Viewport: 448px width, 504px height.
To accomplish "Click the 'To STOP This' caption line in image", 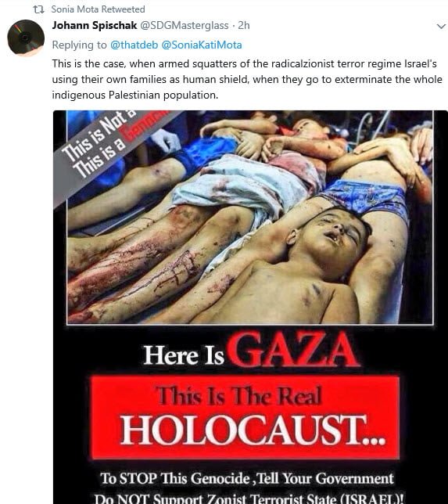I will (x=246, y=479).
